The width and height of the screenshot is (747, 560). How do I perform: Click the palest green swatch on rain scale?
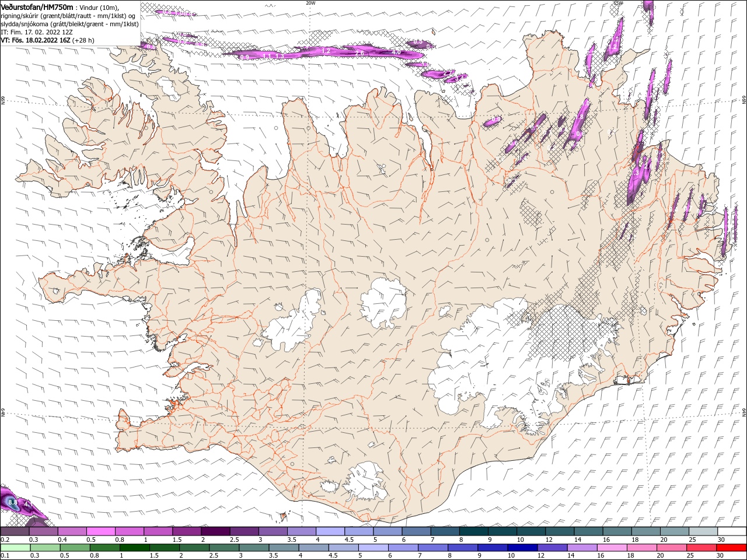point(15,548)
